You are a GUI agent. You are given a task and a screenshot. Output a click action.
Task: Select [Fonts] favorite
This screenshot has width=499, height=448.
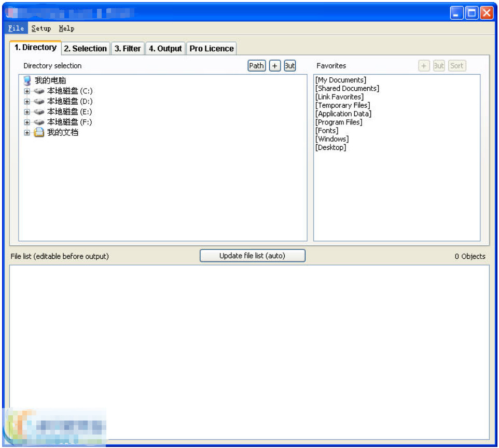pyautogui.click(x=326, y=131)
